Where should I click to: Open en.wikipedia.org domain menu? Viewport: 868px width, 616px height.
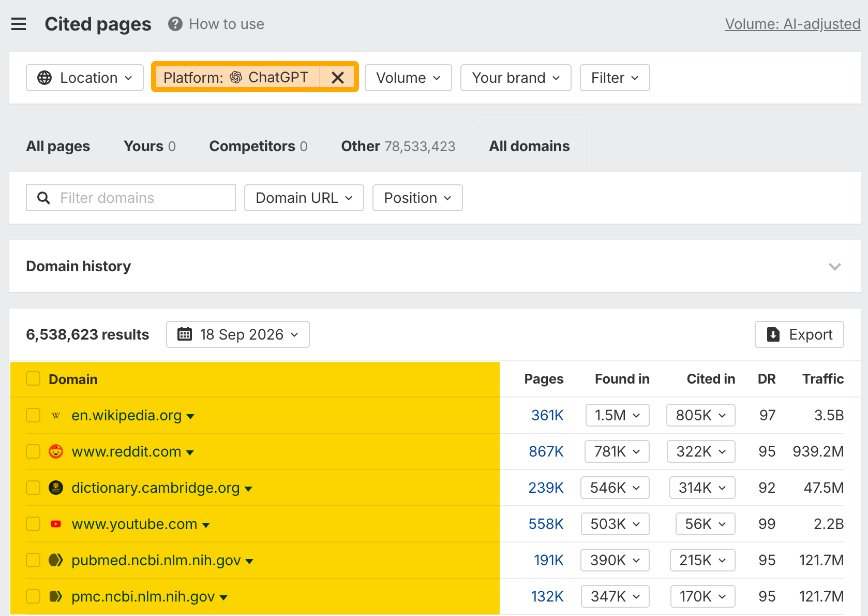[x=190, y=416]
